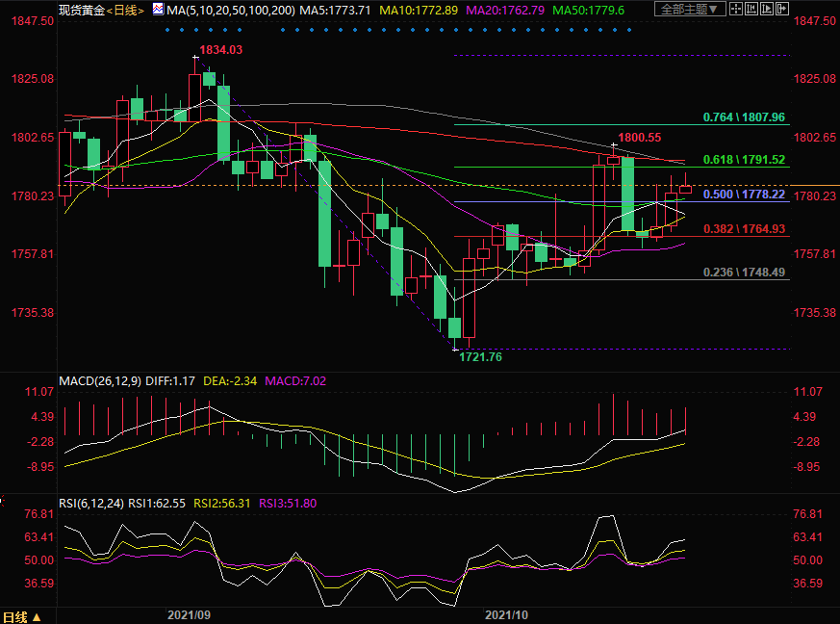Click the 1834.03 high price marker

(220, 50)
